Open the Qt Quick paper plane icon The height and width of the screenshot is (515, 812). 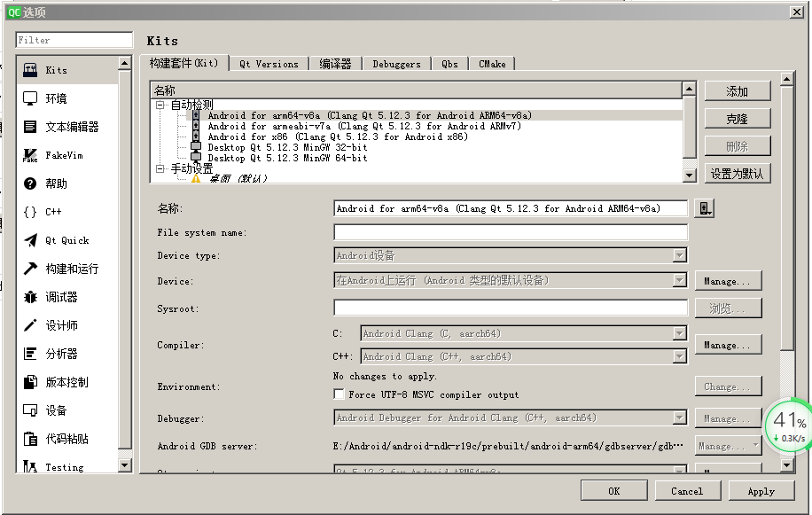(30, 240)
